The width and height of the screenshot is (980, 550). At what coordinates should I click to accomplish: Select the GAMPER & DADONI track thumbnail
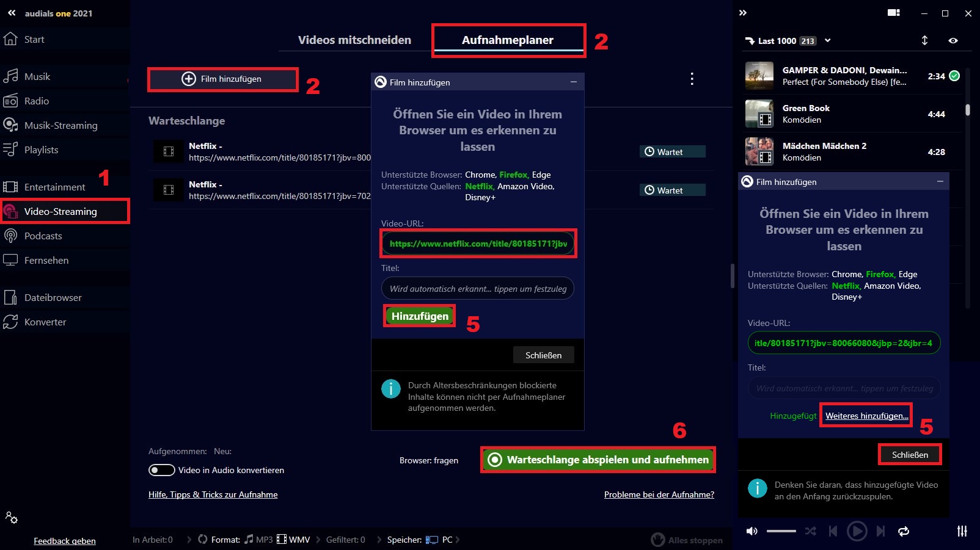coord(759,76)
